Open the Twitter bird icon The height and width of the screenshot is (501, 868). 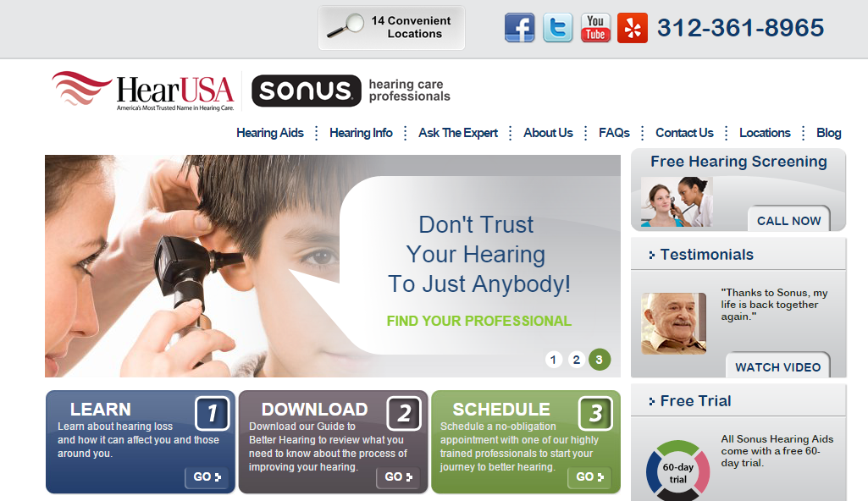[x=557, y=28]
